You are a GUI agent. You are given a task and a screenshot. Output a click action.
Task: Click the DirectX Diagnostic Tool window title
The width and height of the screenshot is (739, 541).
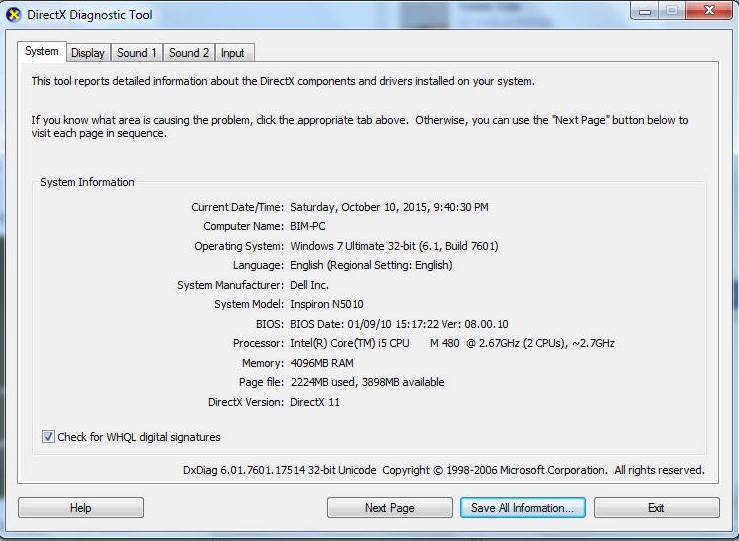(x=90, y=15)
